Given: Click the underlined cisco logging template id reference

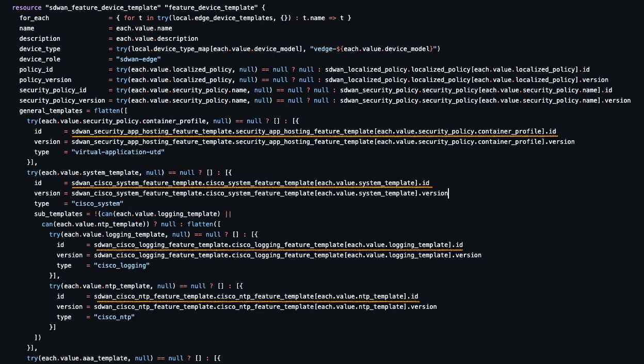Looking at the screenshot, I should [279, 245].
